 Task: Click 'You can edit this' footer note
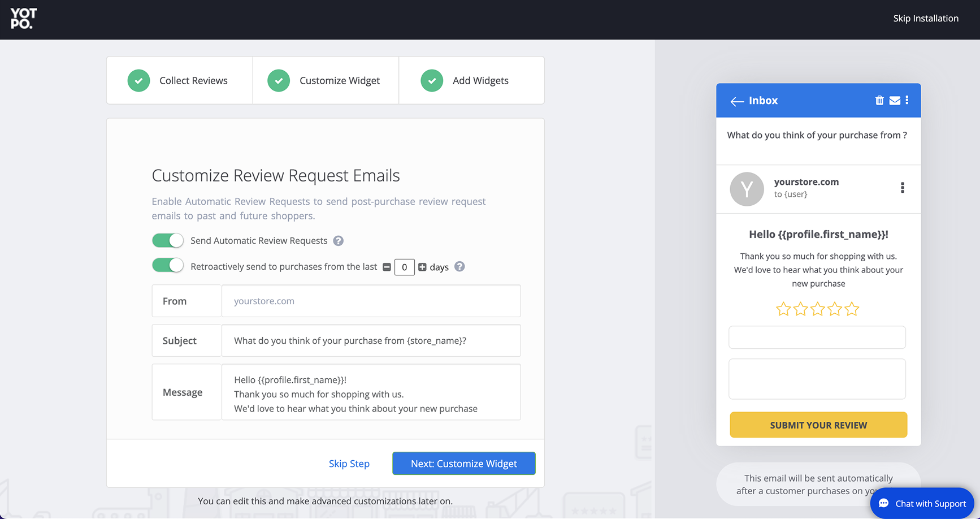coord(325,501)
